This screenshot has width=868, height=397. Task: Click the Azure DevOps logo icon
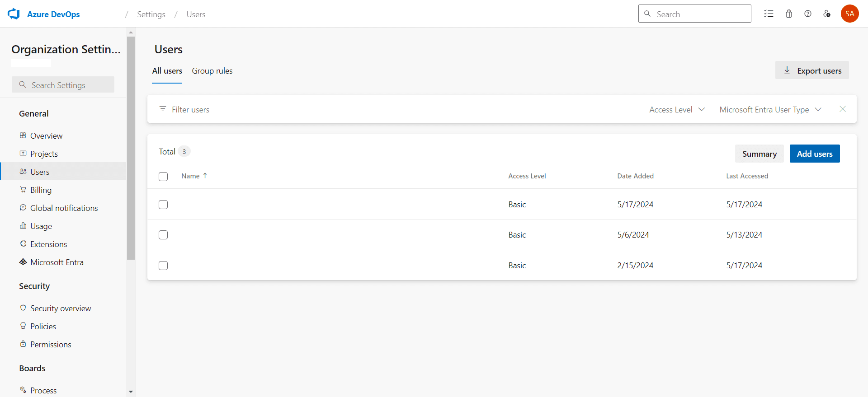click(x=14, y=14)
